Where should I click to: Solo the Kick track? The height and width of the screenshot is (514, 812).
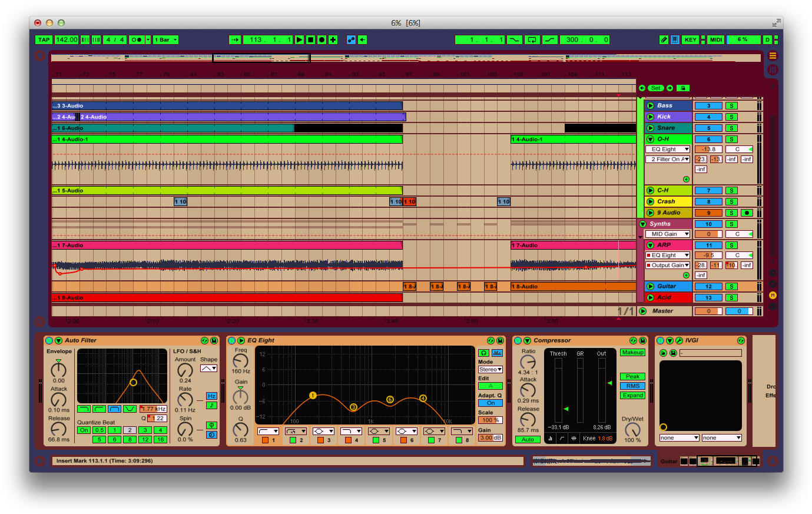click(731, 117)
